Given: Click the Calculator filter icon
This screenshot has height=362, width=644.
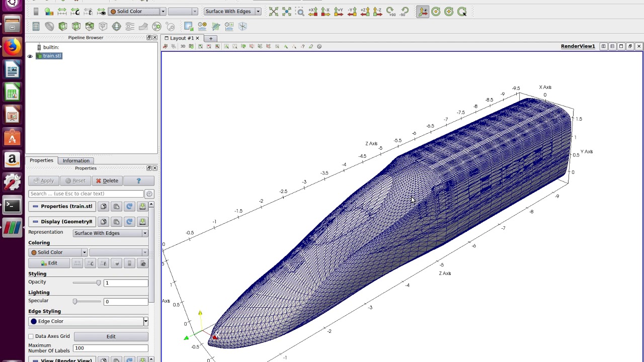Looking at the screenshot, I should pos(36,26).
